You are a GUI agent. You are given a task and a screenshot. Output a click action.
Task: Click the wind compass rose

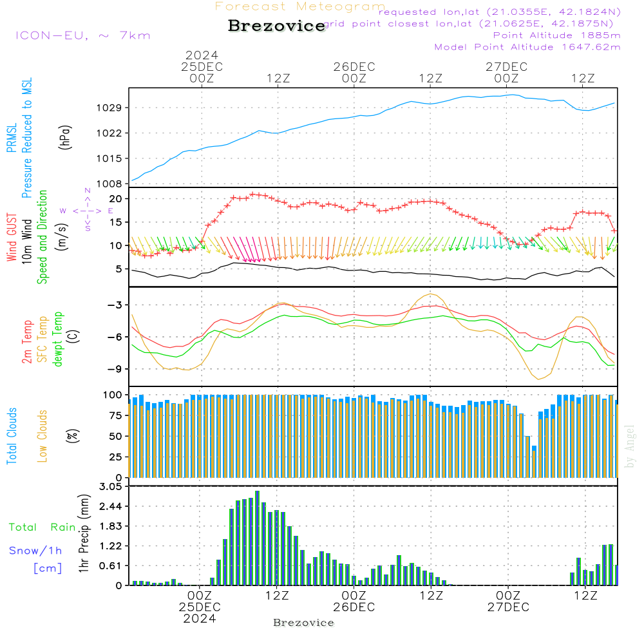[88, 210]
